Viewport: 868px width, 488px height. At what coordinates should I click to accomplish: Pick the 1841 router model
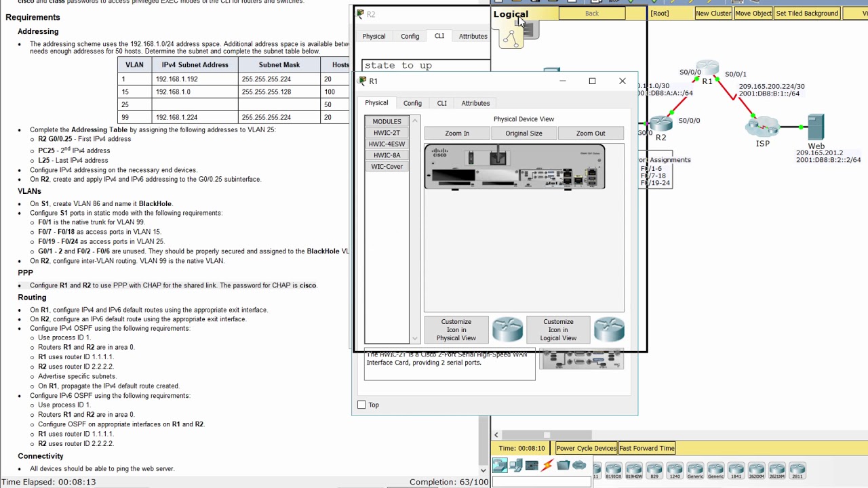click(x=736, y=470)
